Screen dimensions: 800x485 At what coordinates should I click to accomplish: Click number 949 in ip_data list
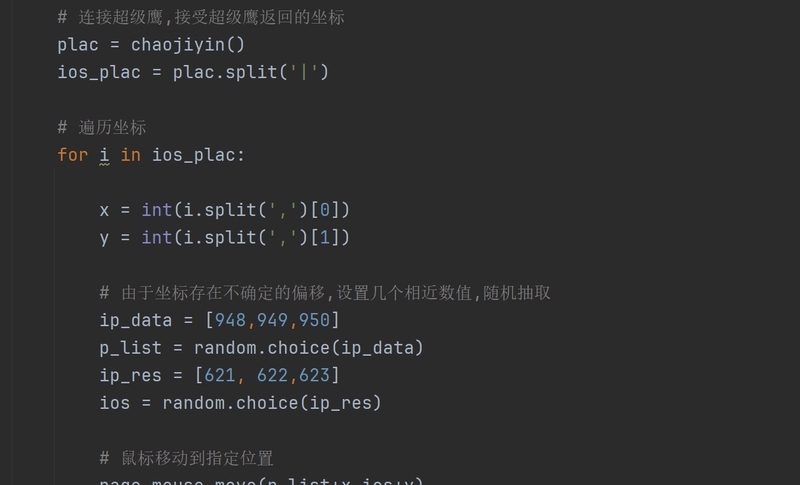click(x=272, y=320)
